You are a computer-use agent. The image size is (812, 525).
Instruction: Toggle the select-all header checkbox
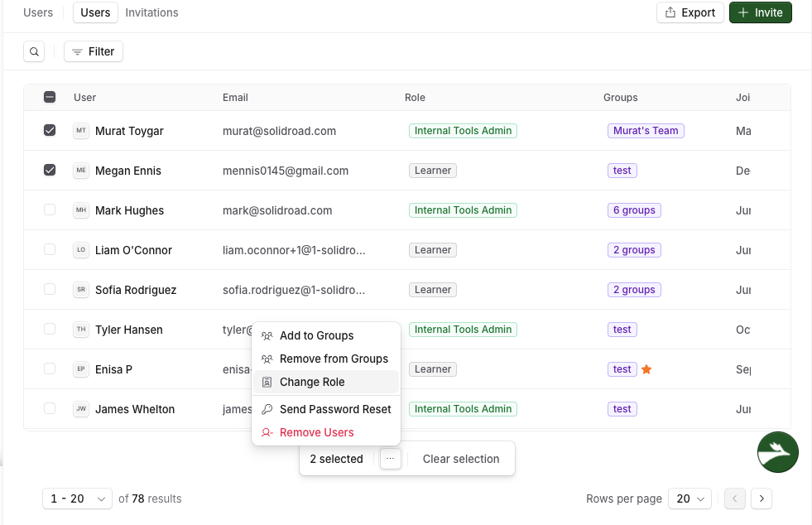tap(50, 97)
